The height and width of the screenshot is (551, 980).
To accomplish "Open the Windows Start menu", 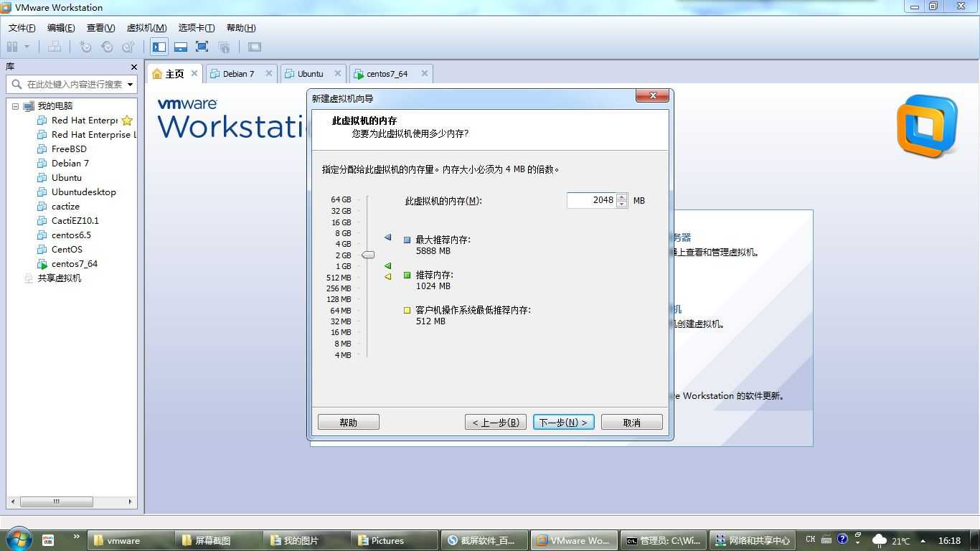I will (18, 540).
